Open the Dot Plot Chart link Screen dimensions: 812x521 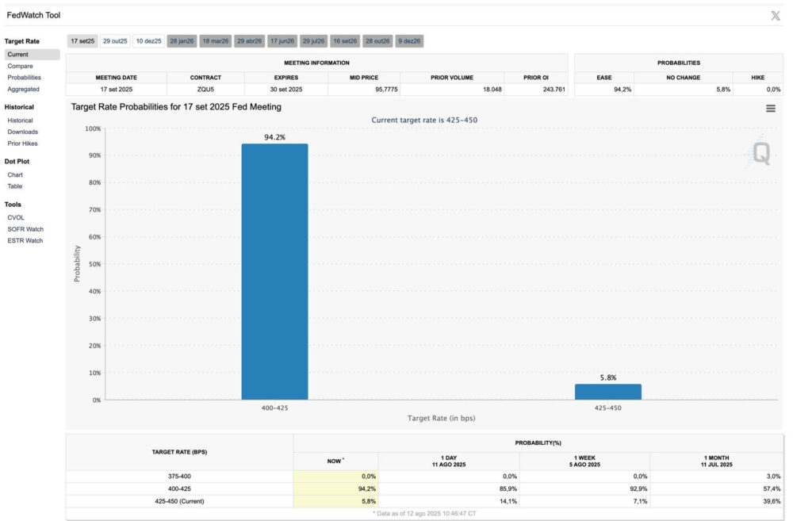coord(15,174)
